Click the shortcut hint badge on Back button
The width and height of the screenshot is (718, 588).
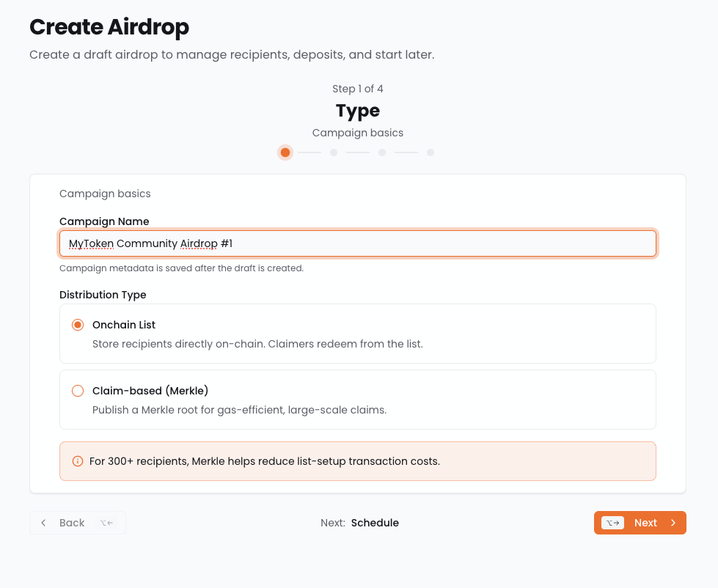tap(107, 523)
